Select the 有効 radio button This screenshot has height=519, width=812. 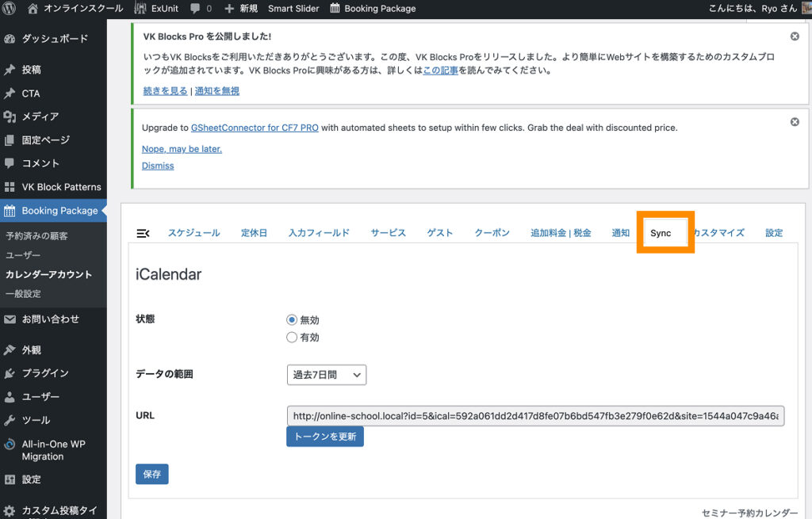click(292, 338)
